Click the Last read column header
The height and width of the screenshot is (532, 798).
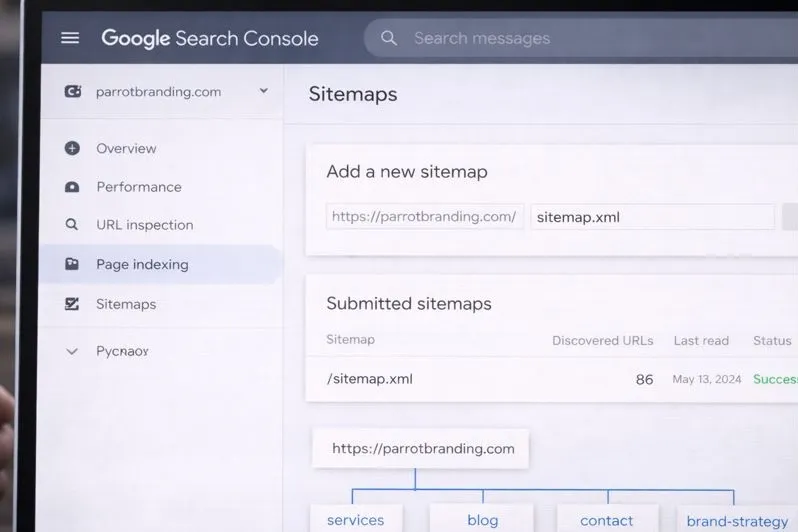[x=701, y=341]
